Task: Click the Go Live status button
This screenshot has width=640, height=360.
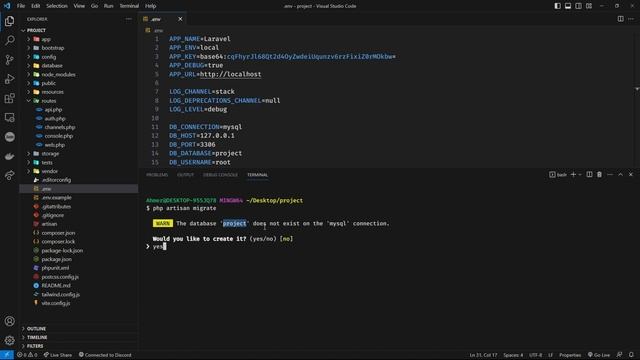Action: (x=599, y=355)
